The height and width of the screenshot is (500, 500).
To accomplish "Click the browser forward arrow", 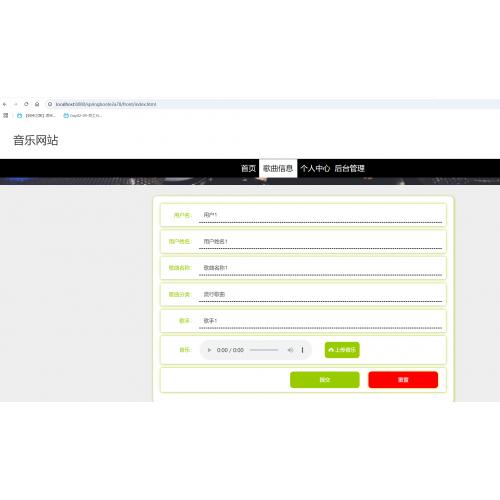I will [15, 104].
